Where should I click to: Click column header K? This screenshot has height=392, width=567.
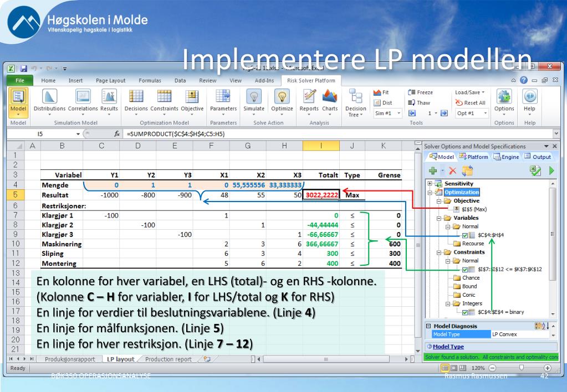pyautogui.click(x=384, y=146)
